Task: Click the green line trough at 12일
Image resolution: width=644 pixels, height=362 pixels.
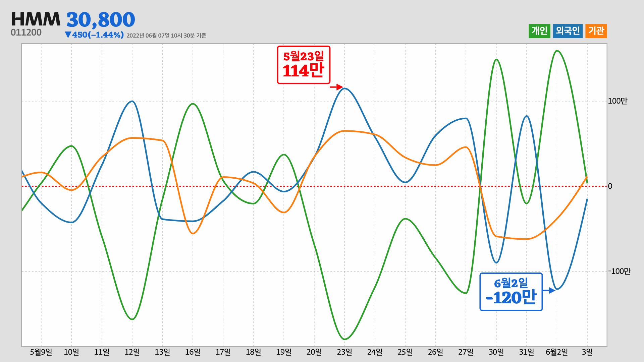Action: (132, 319)
